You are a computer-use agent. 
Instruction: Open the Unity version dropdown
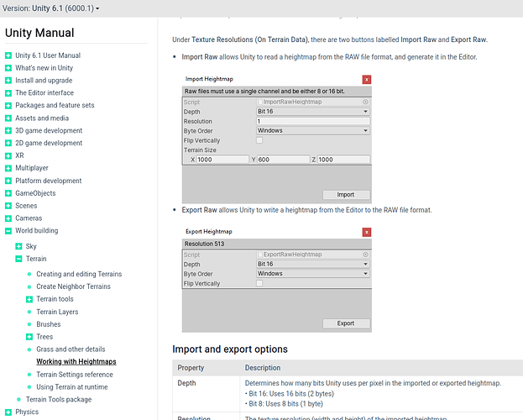(x=50, y=8)
